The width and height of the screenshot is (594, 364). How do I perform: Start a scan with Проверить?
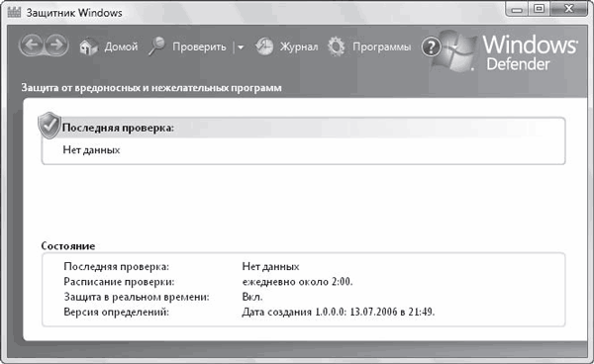click(x=199, y=47)
